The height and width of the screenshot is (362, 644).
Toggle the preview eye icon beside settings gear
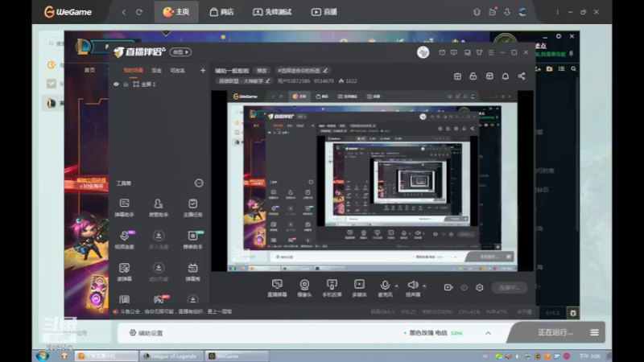point(464,288)
